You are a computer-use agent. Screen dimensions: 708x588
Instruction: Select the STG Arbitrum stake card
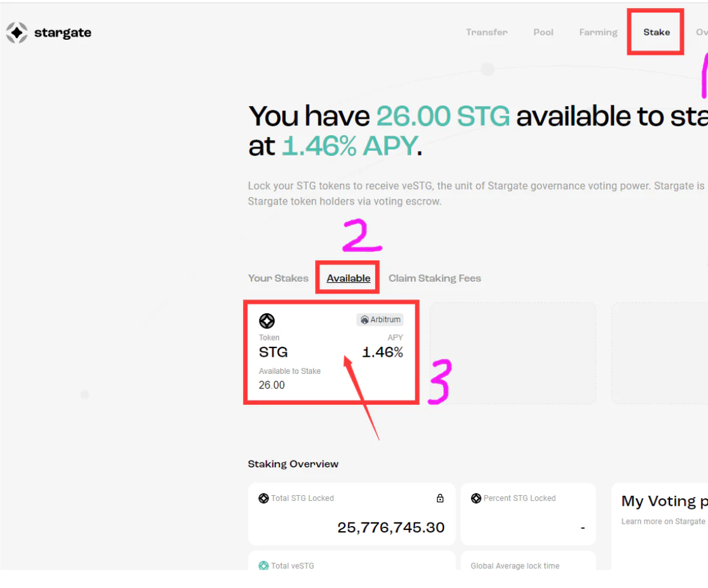click(332, 352)
